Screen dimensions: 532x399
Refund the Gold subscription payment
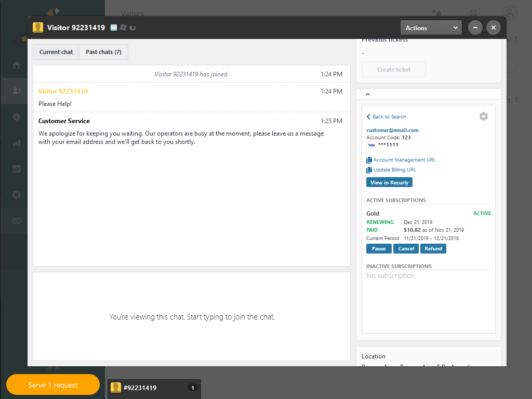(433, 248)
